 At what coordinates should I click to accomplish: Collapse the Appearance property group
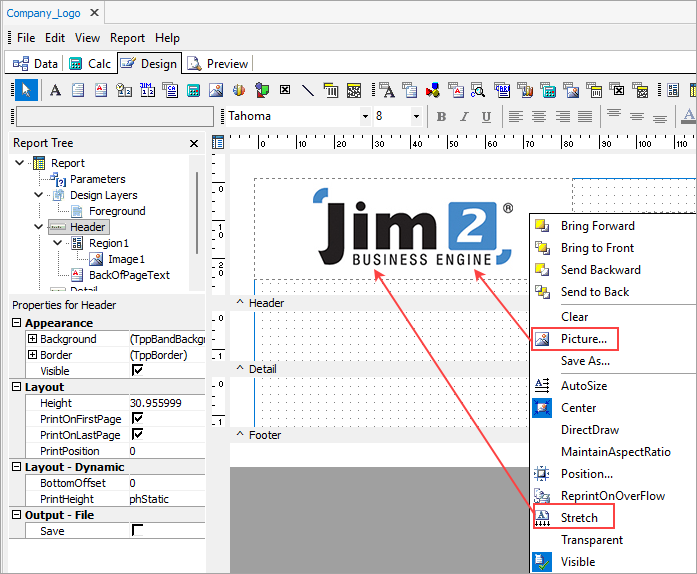point(16,322)
